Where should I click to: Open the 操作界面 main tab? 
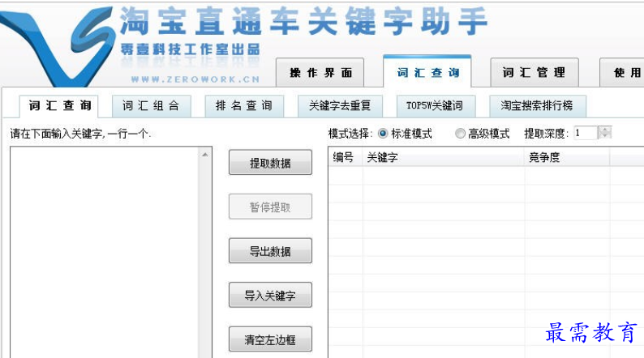click(320, 73)
